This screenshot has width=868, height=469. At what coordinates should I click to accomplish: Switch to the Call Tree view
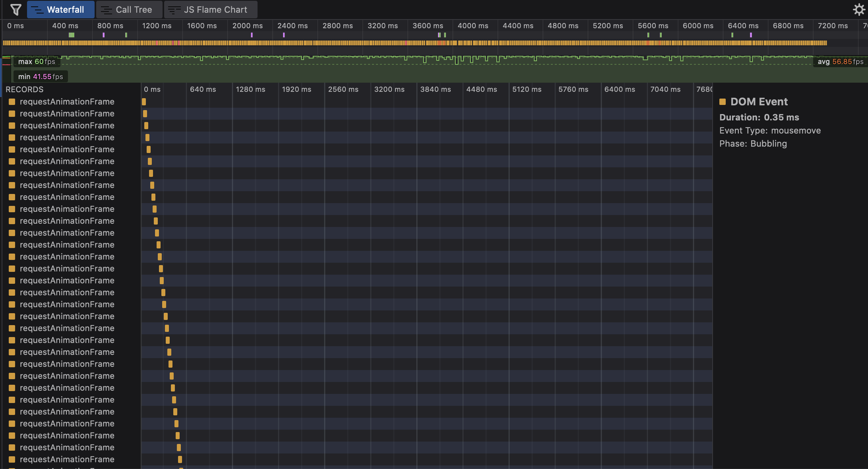click(x=134, y=10)
